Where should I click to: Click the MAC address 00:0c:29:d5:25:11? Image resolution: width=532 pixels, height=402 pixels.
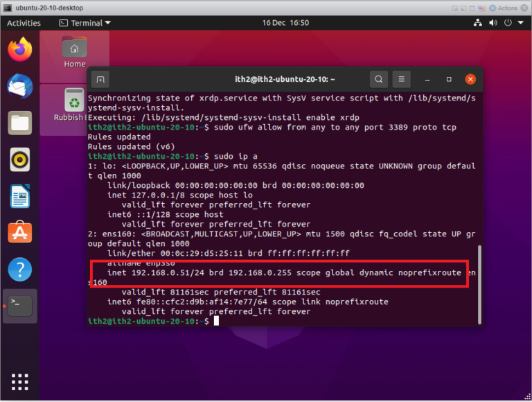(202, 253)
